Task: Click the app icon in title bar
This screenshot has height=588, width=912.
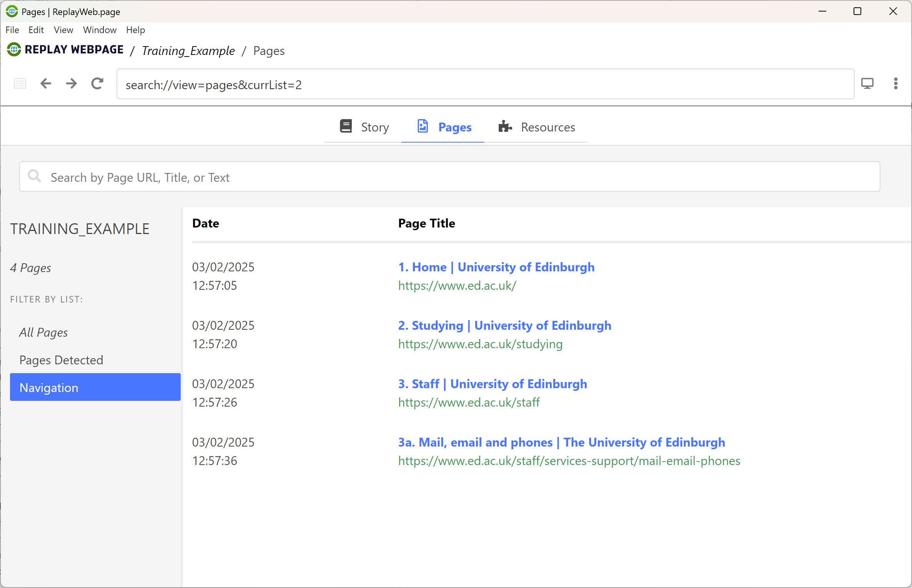Action: click(x=12, y=12)
